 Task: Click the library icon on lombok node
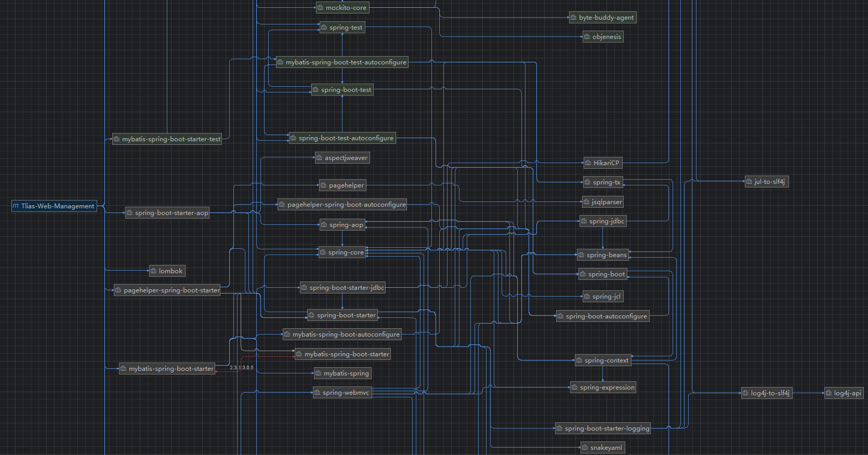click(x=154, y=271)
